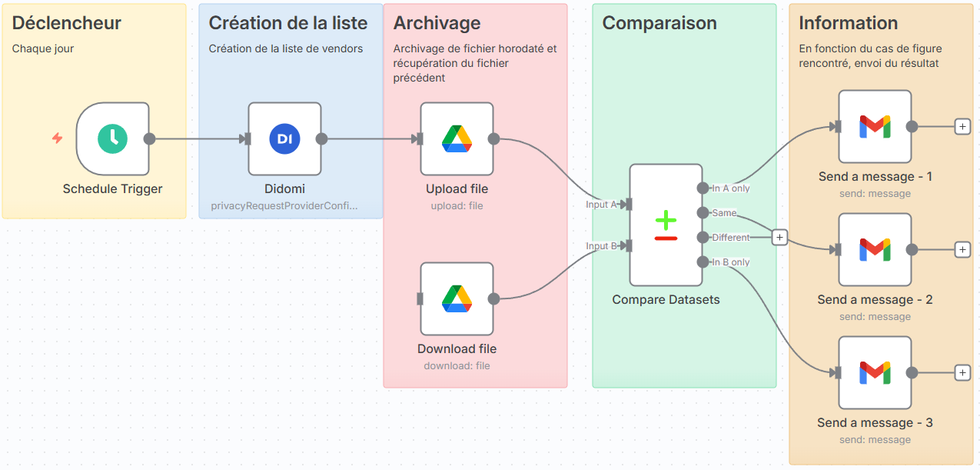Select the Schedule Trigger clock node
The height and width of the screenshot is (470, 980).
pos(113,139)
